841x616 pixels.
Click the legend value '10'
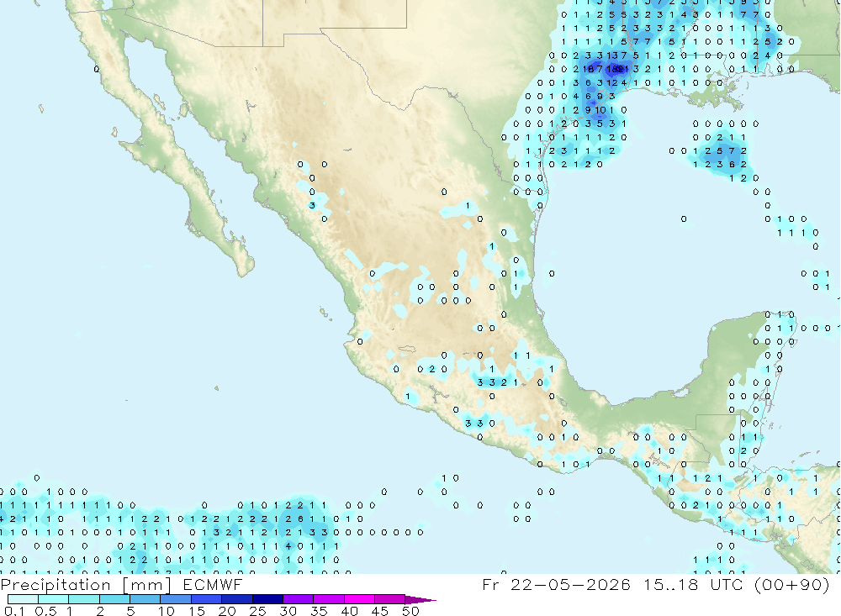click(167, 611)
